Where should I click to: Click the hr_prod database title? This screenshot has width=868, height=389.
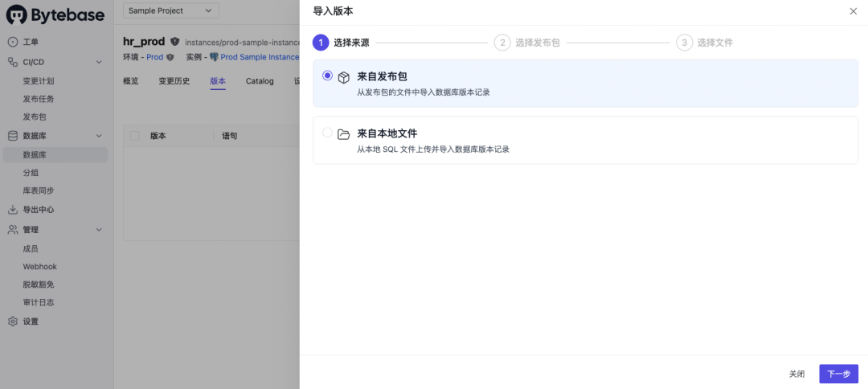[144, 42]
